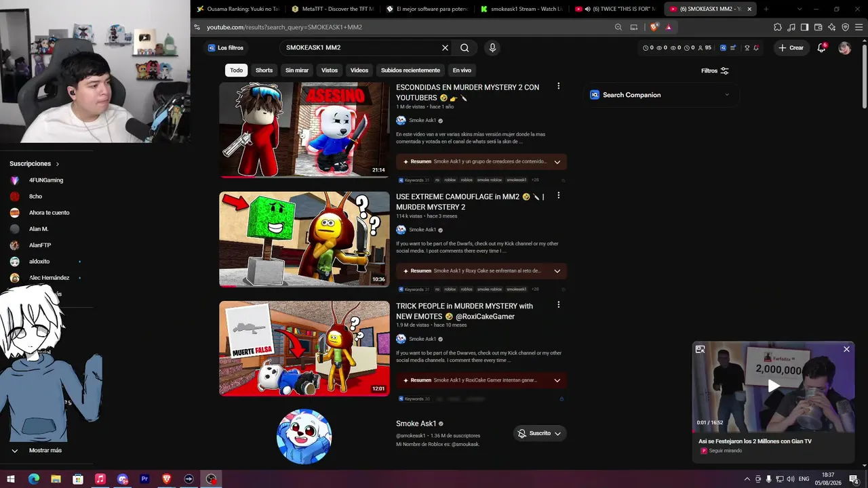The image size is (868, 488).
Task: Click the Los filtros button
Action: click(226, 48)
